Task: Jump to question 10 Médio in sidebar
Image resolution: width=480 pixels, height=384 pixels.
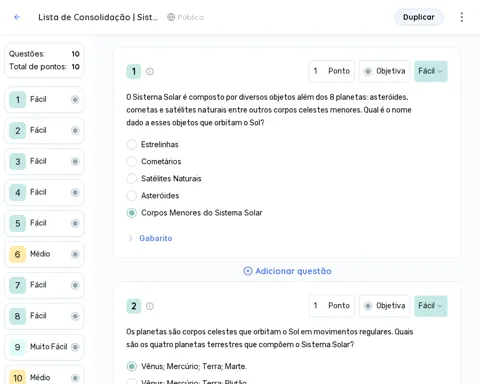Action: [44, 376]
